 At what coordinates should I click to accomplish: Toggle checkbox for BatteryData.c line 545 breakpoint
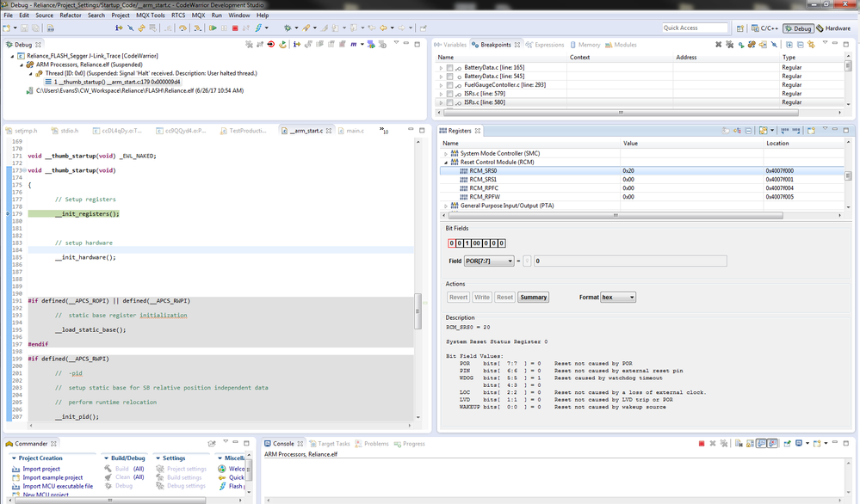coord(449,77)
